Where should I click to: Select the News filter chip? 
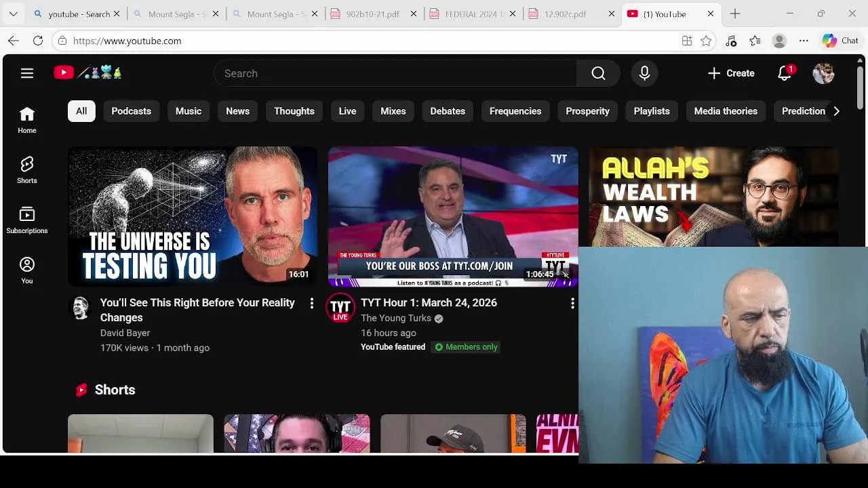237,111
